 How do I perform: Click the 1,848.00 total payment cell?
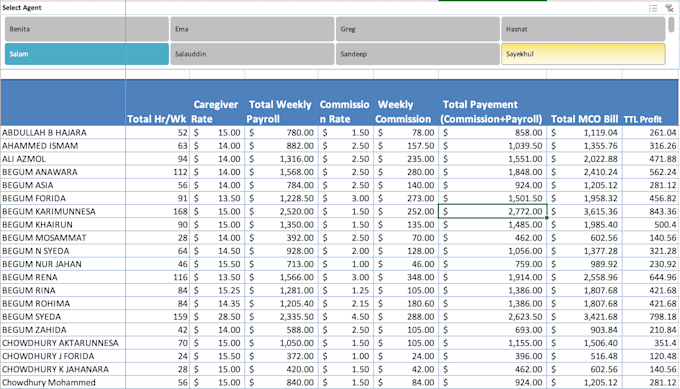[493, 172]
